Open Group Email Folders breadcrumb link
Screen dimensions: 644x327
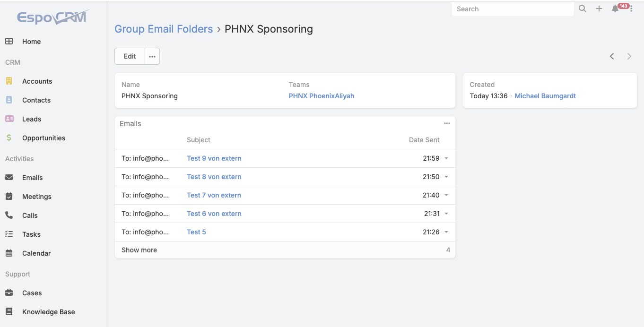click(x=164, y=29)
